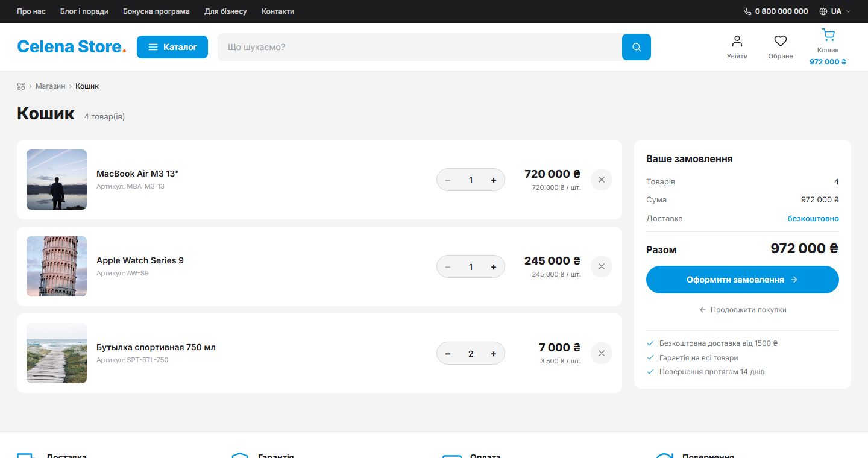This screenshot has width=868, height=458.
Task: Decrease Apple Watch Series 9 quantity
Action: tap(448, 267)
